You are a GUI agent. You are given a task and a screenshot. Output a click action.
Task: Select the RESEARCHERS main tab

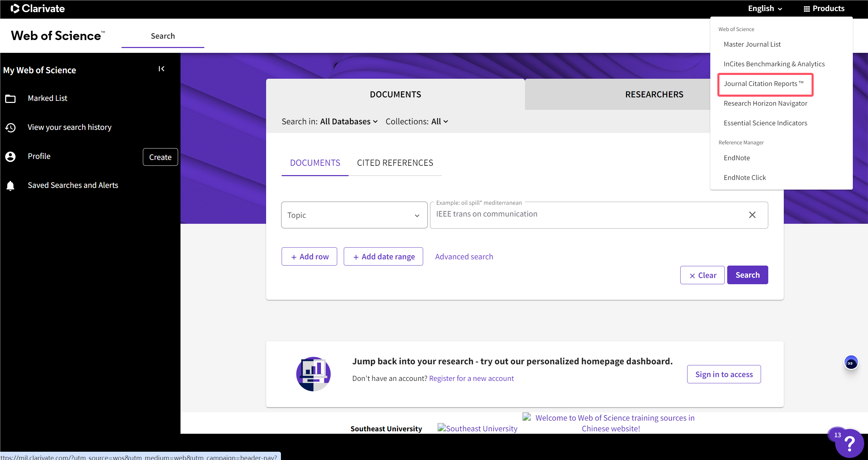point(654,94)
